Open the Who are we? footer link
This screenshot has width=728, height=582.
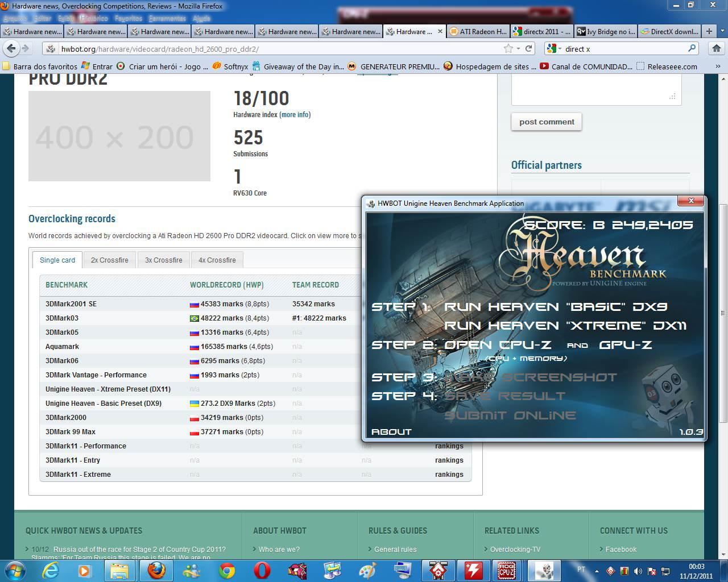279,550
